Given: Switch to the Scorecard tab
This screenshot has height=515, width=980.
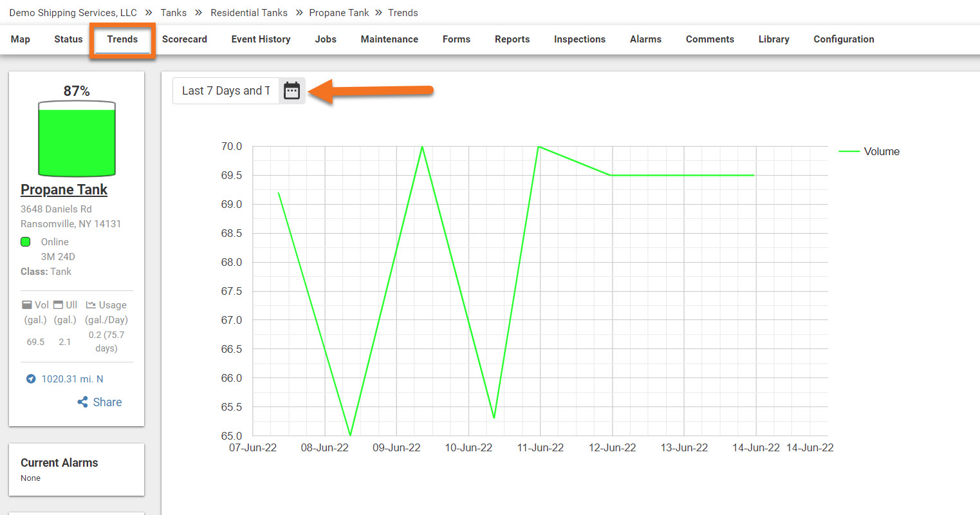Looking at the screenshot, I should (184, 39).
